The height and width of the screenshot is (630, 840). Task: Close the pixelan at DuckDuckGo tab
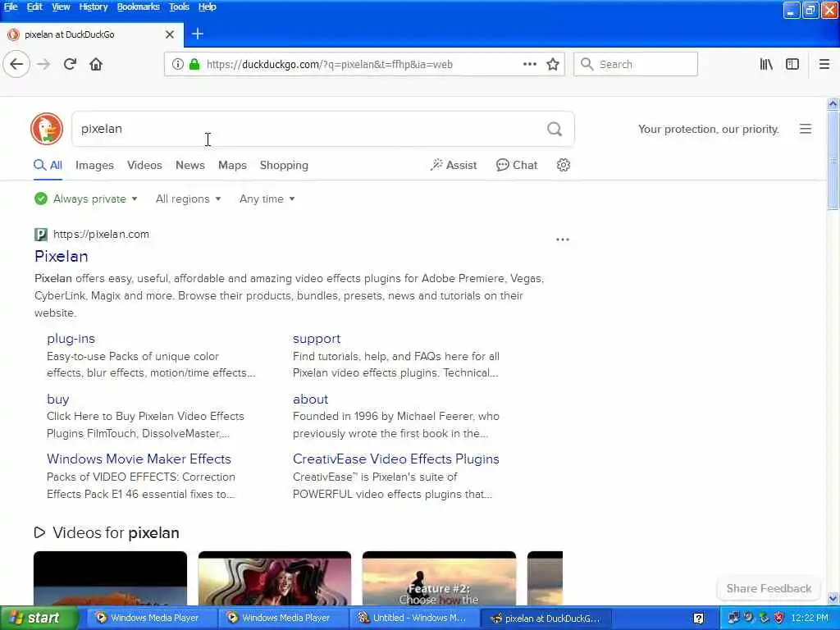click(170, 34)
